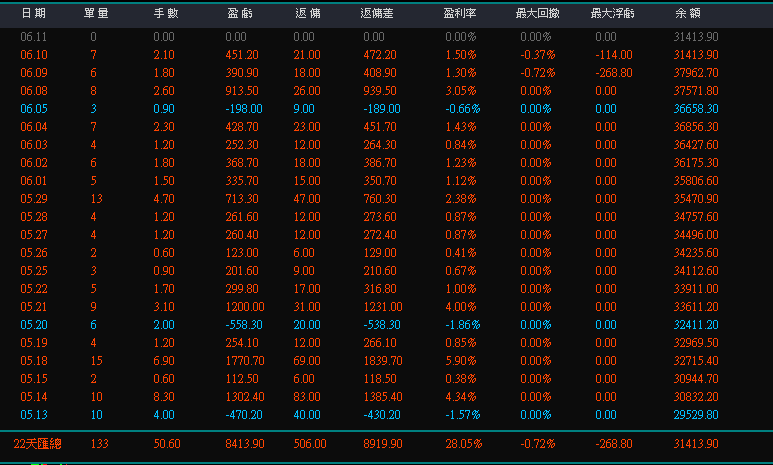Click the 日期 column header
This screenshot has height=465, width=773.
click(x=34, y=13)
